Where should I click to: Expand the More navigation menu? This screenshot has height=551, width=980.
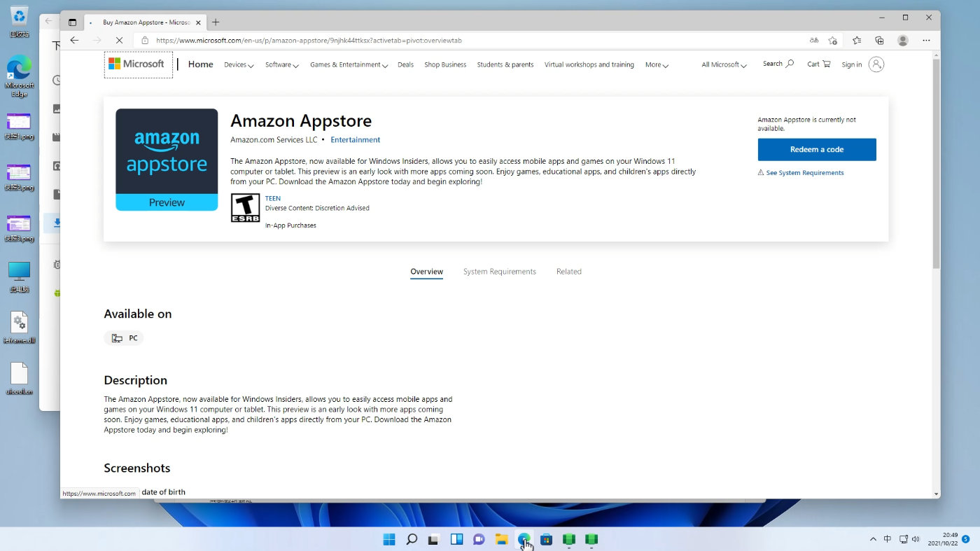657,64
